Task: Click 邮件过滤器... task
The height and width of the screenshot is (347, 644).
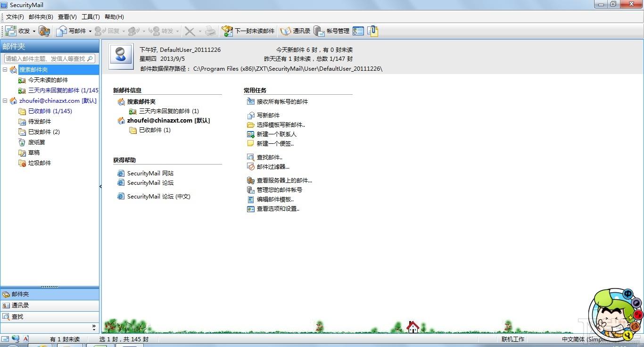Action: coord(273,167)
